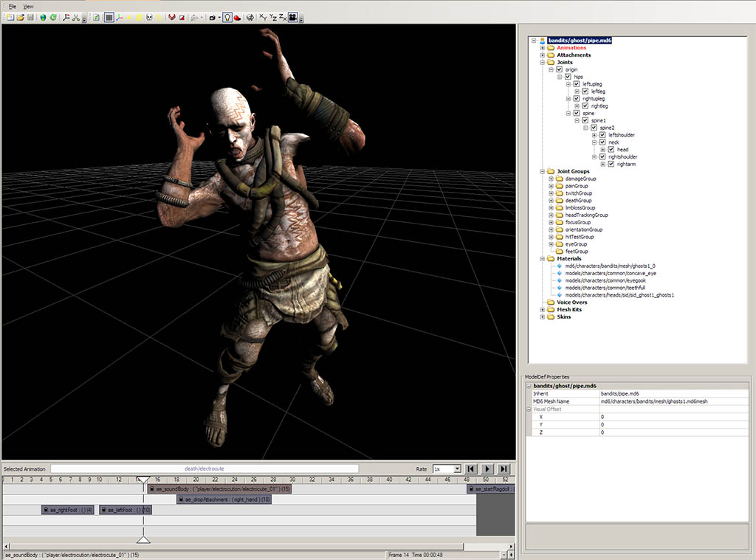Click the yellow face icon

click(139, 18)
